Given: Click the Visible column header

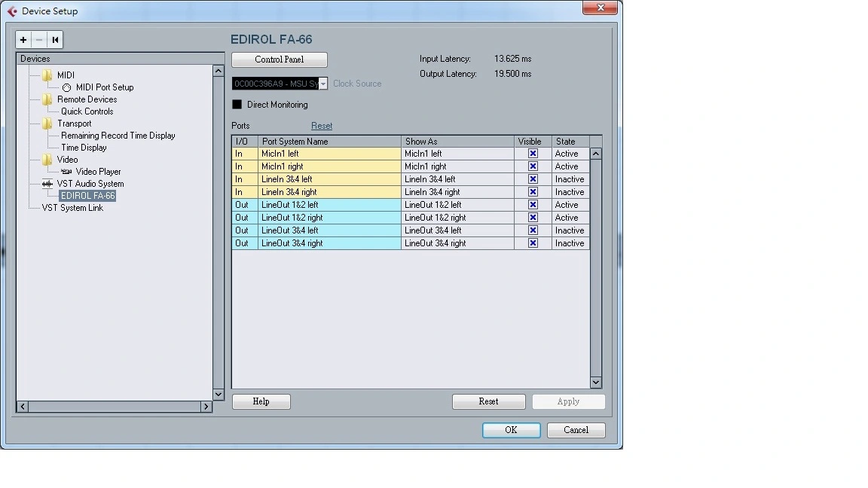Looking at the screenshot, I should point(533,142).
